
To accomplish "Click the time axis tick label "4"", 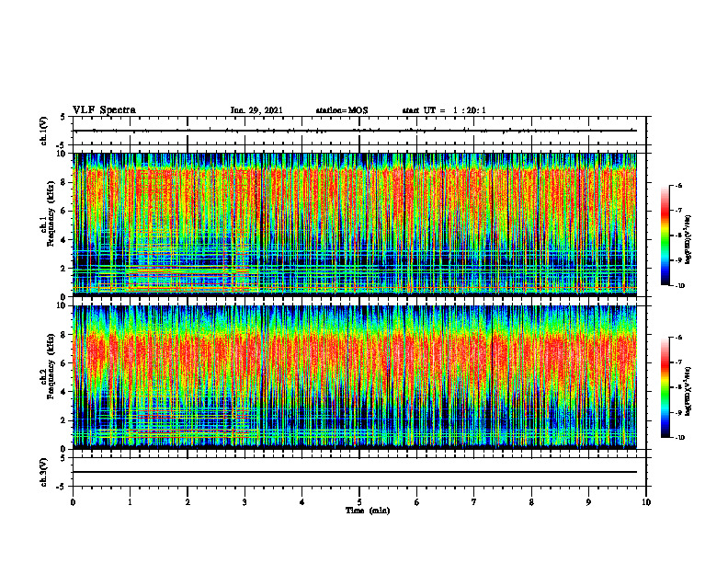I will (302, 502).
